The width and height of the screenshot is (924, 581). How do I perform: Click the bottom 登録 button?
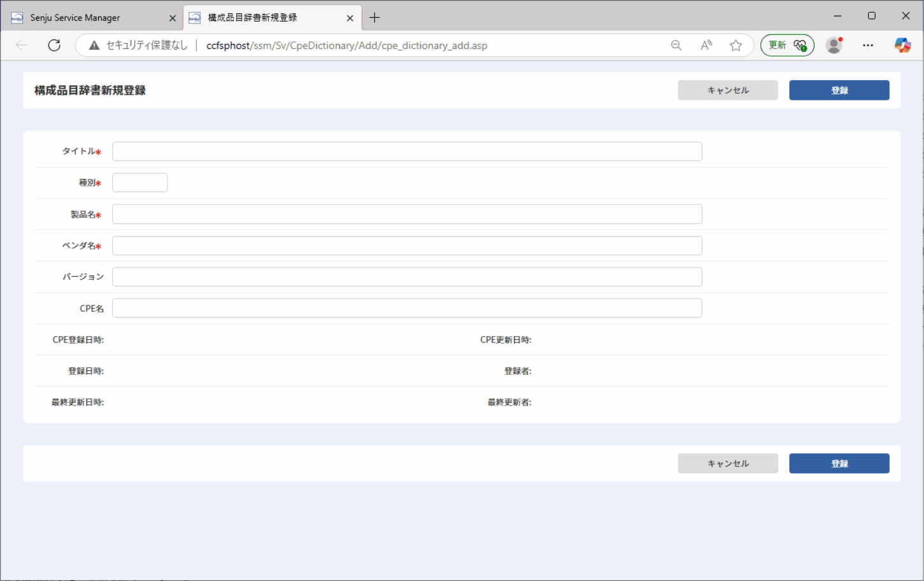tap(839, 463)
